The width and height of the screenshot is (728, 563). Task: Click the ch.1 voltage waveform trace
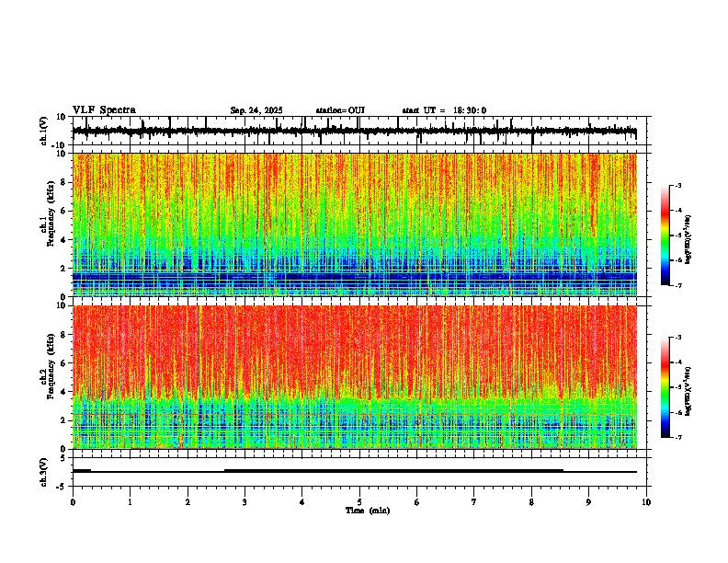(x=355, y=131)
